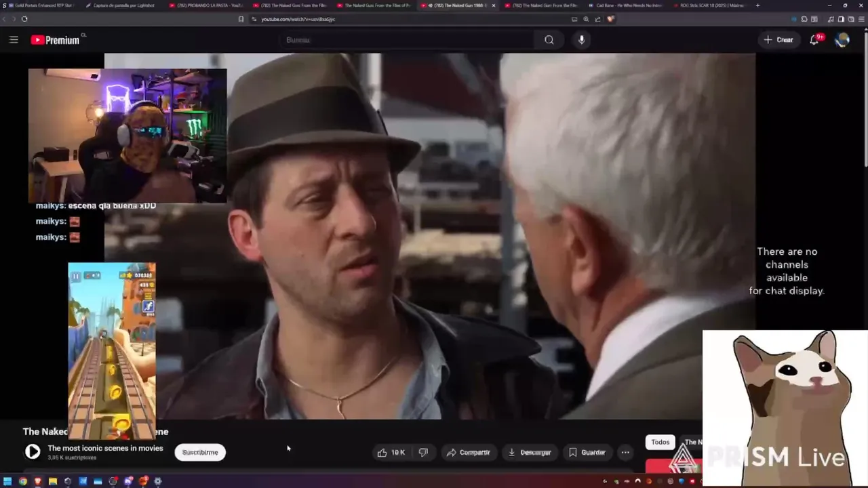Screen dimensions: 868x488
Task: Switch to Gold Portals Enhanced RTP tab
Action: click(41, 5)
